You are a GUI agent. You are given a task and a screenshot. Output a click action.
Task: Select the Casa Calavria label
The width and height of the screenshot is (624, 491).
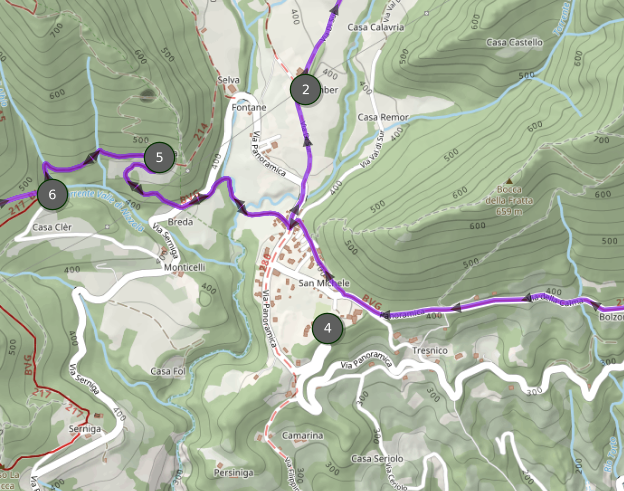point(376,27)
